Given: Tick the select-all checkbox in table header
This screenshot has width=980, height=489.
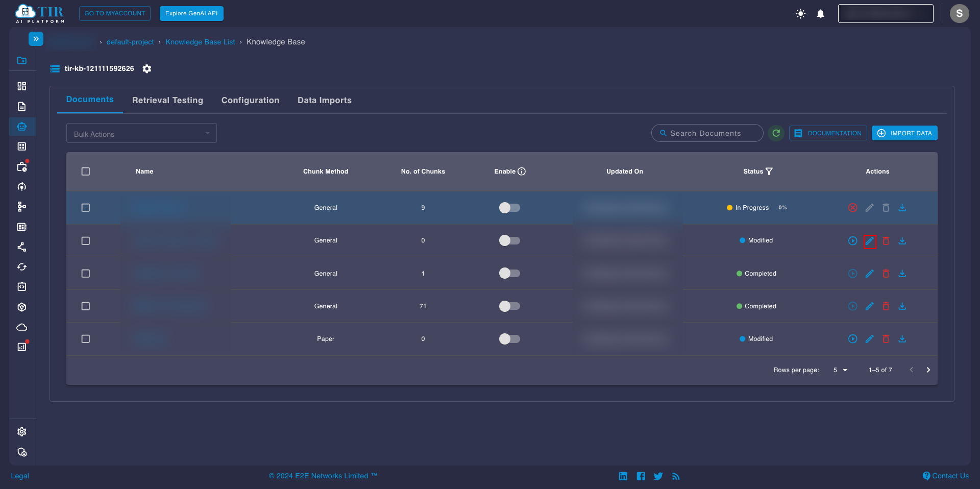Looking at the screenshot, I should tap(86, 172).
